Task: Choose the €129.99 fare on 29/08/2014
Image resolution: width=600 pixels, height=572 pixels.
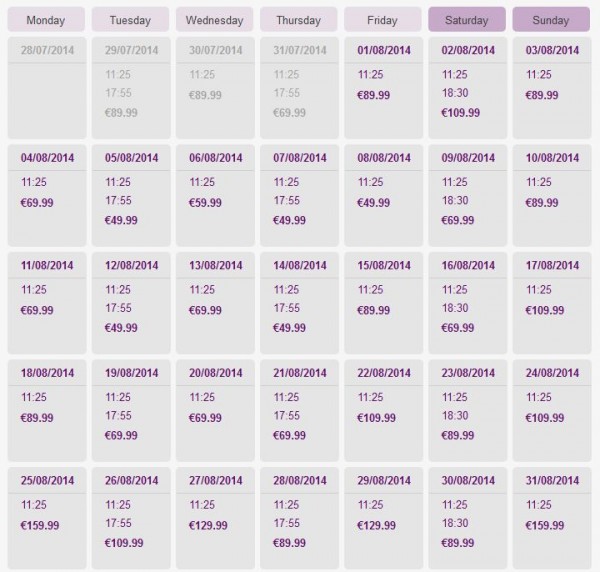Action: click(376, 525)
